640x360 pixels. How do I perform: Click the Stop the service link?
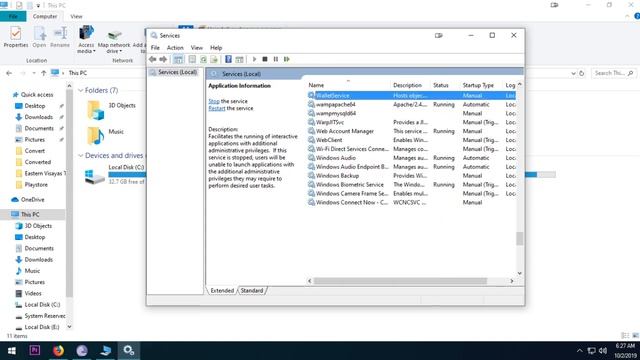214,101
